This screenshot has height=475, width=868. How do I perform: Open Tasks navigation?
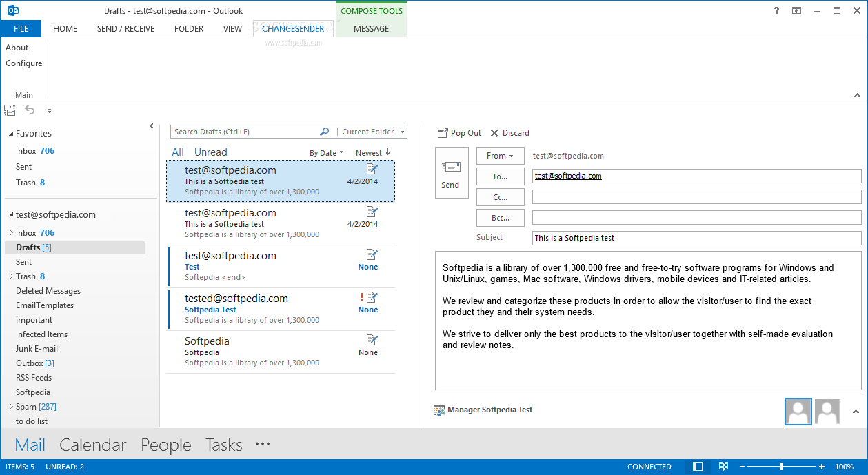click(x=224, y=445)
